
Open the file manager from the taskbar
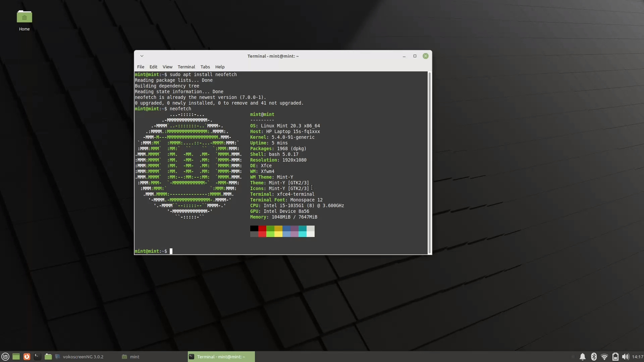[48, 356]
